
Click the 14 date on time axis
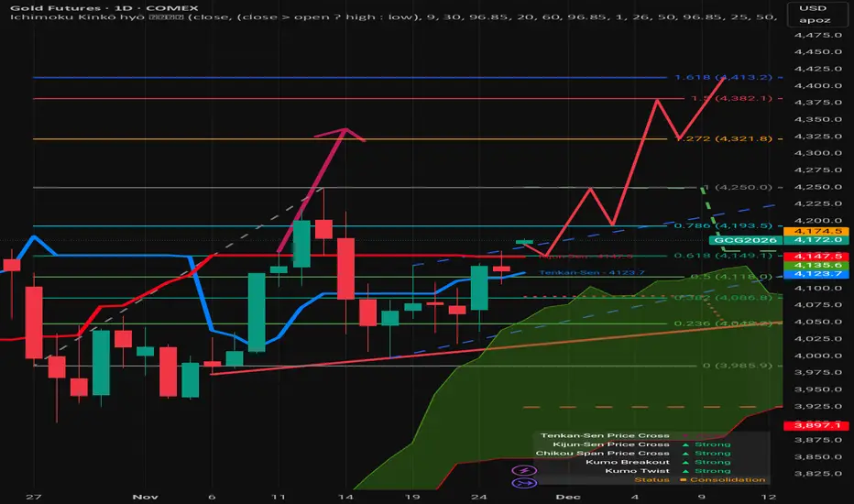(345, 497)
